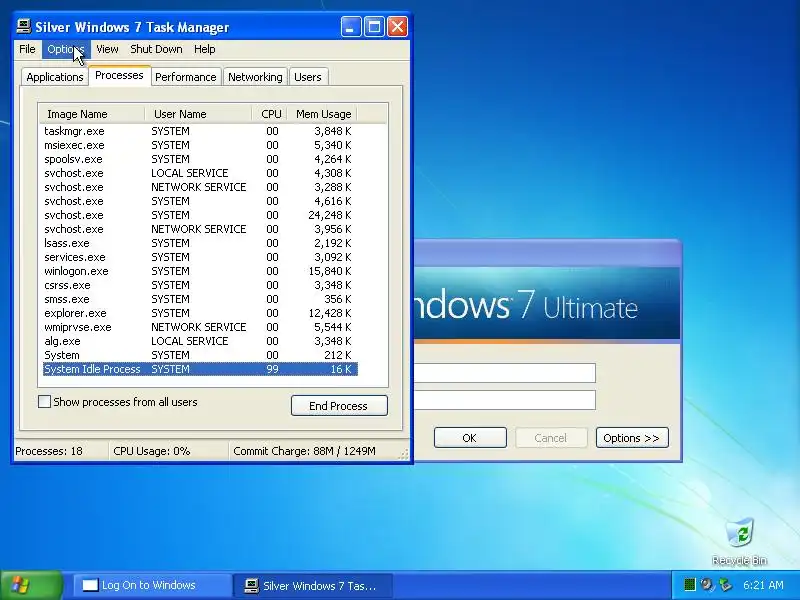Select svchost.exe using 24,248 K
The width and height of the screenshot is (800, 600).
click(x=200, y=215)
